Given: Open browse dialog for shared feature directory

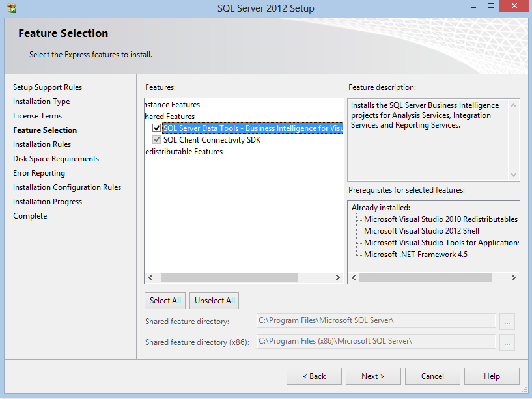Looking at the screenshot, I should pos(507,321).
